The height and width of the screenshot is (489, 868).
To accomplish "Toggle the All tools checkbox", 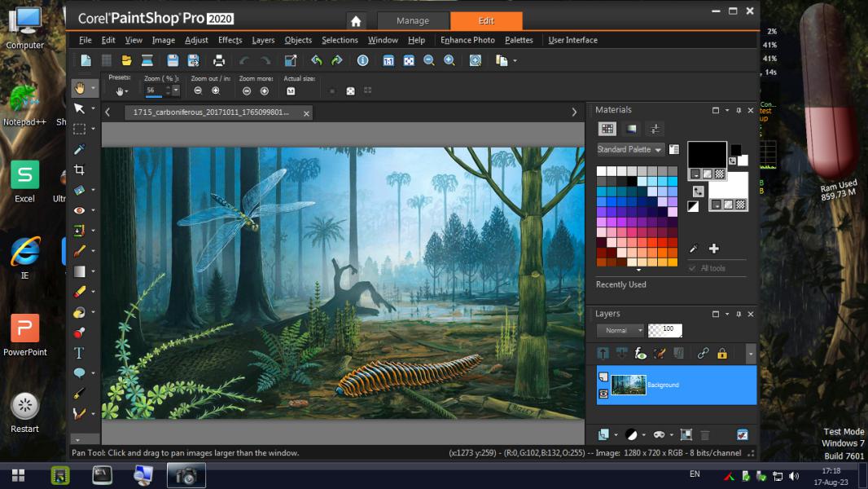I will click(692, 268).
